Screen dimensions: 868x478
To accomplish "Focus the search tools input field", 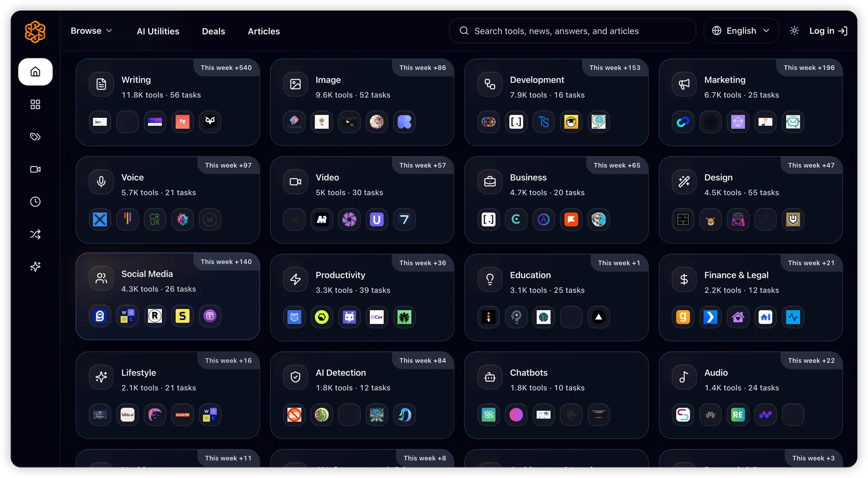I will 572,31.
